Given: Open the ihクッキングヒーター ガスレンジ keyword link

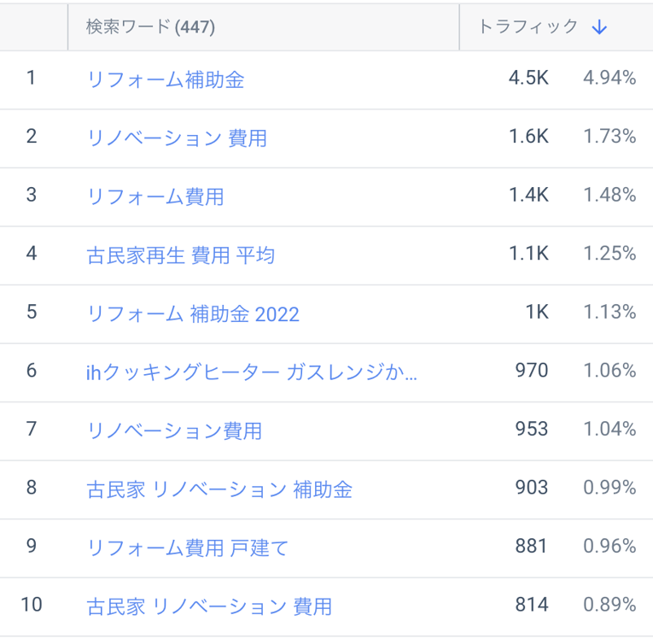Looking at the screenshot, I should click(252, 372).
